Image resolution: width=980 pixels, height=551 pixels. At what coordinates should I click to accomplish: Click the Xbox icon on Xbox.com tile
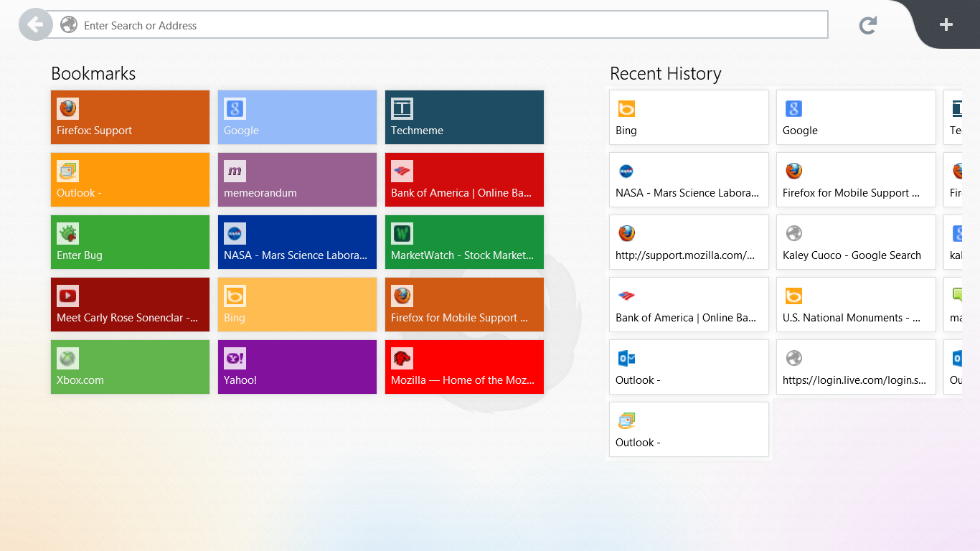pyautogui.click(x=68, y=358)
